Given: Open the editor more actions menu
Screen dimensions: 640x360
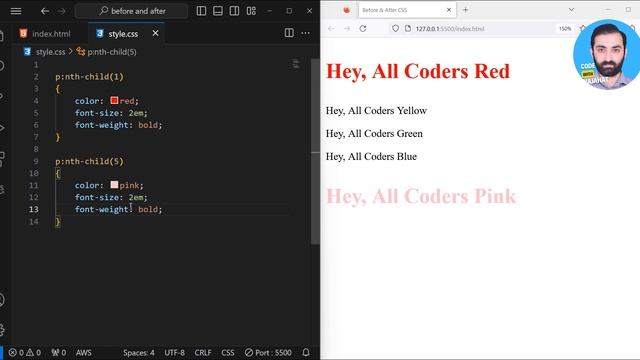Looking at the screenshot, I should click(305, 33).
